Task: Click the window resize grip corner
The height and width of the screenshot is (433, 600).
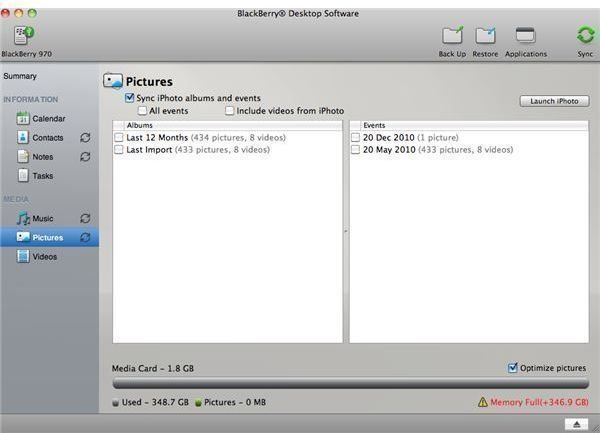Action: click(595, 428)
